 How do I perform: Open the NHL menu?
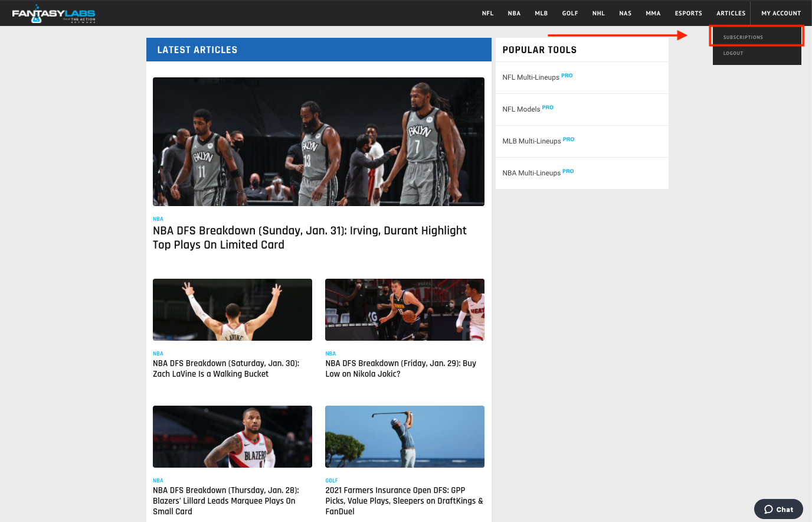click(x=598, y=13)
